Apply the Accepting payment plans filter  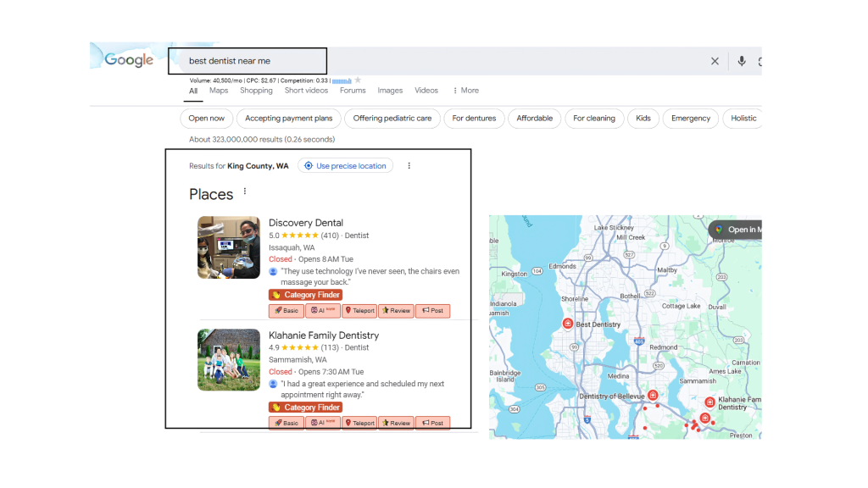pyautogui.click(x=289, y=119)
